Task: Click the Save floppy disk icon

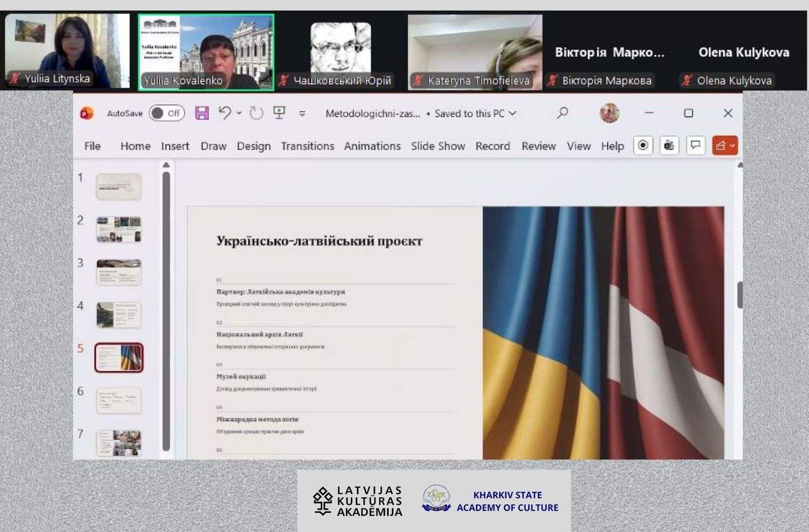Action: (x=202, y=113)
